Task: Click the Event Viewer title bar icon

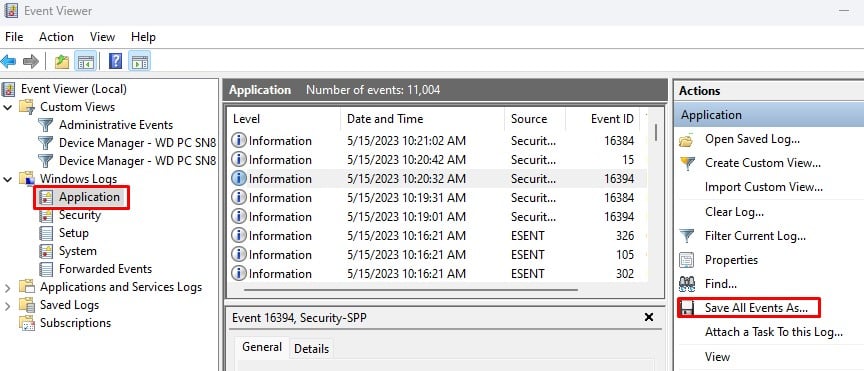Action: (x=10, y=10)
